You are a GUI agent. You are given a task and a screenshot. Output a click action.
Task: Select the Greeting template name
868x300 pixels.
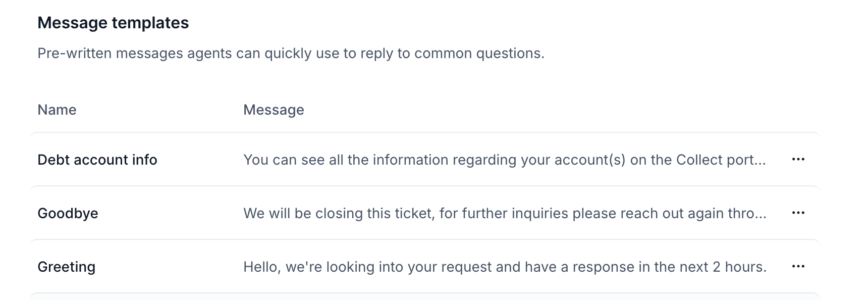[67, 267]
